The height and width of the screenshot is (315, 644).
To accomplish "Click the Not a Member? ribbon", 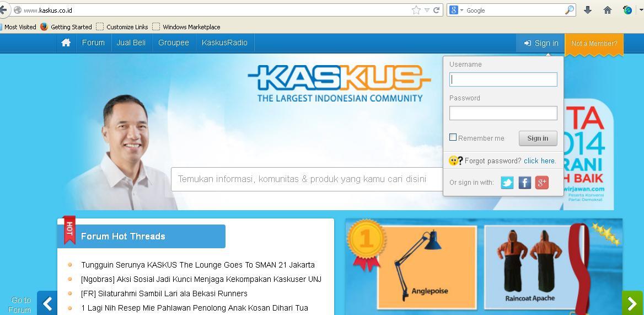I will click(x=594, y=44).
